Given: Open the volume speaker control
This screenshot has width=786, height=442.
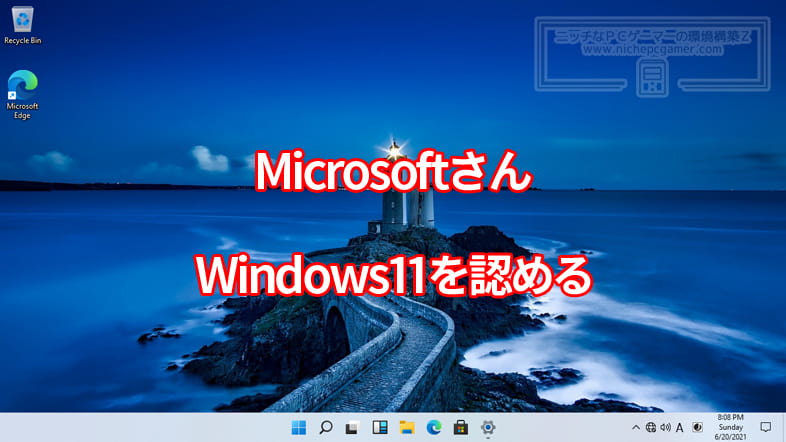Looking at the screenshot, I should (665, 427).
